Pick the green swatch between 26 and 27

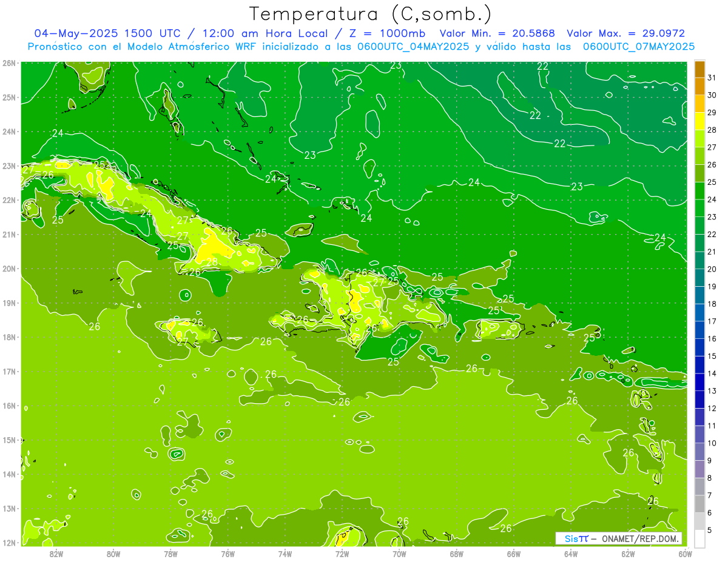[x=699, y=156]
